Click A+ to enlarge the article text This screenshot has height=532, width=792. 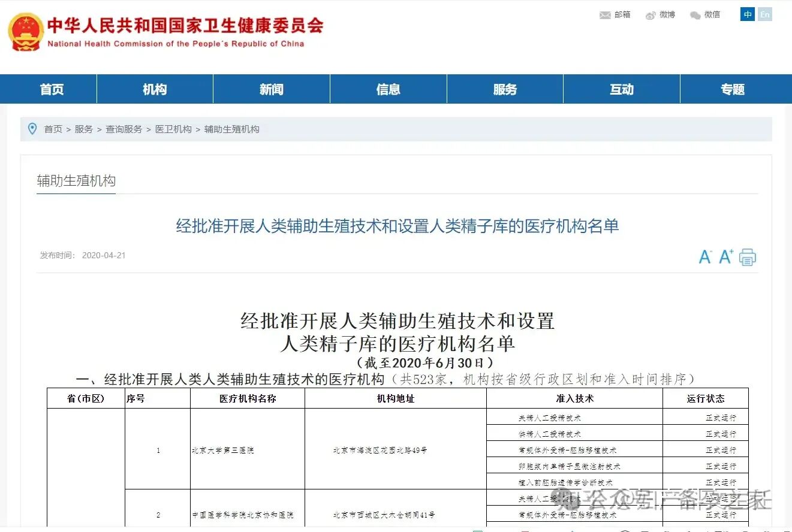[725, 256]
